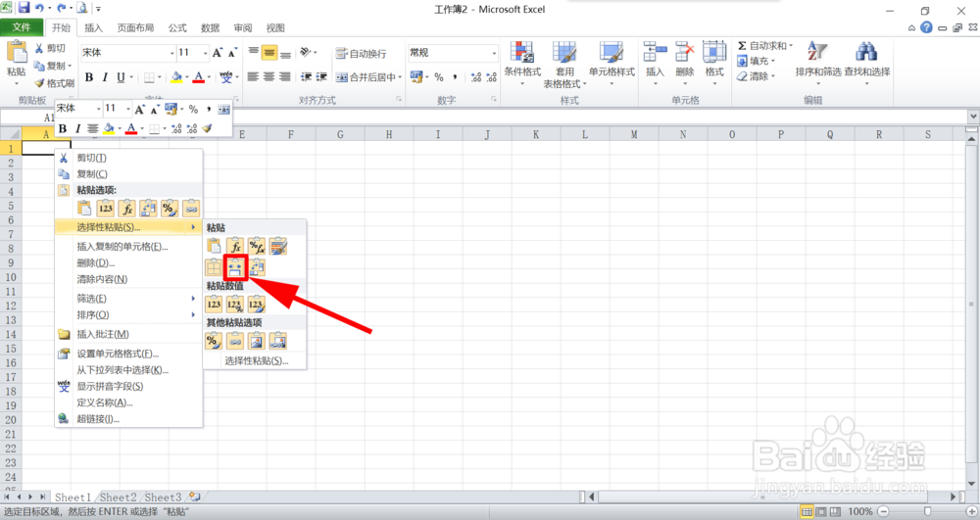Pick Formulas & Number Formatting paste icon
The image size is (980, 520).
pyautogui.click(x=256, y=247)
